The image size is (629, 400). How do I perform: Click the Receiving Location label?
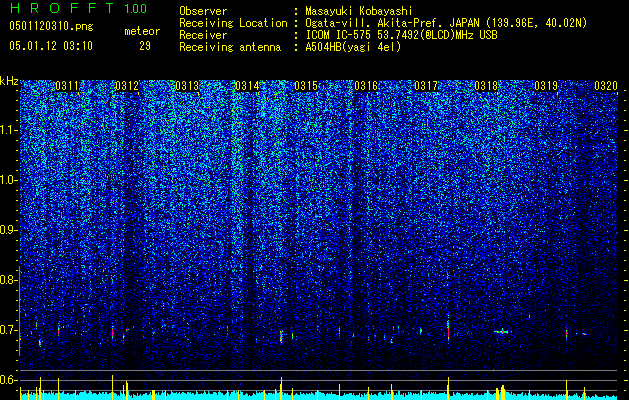pos(233,23)
